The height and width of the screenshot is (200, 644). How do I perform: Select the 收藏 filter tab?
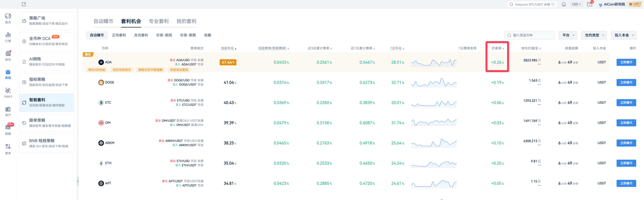208,35
